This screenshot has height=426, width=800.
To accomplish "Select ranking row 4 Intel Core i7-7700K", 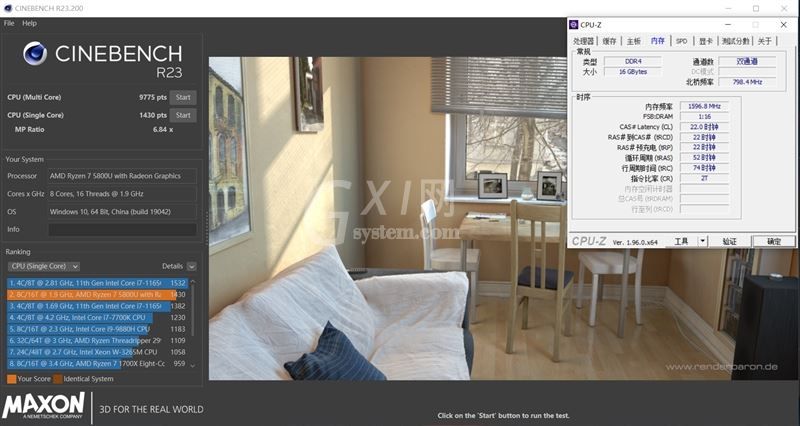I will click(x=97, y=317).
